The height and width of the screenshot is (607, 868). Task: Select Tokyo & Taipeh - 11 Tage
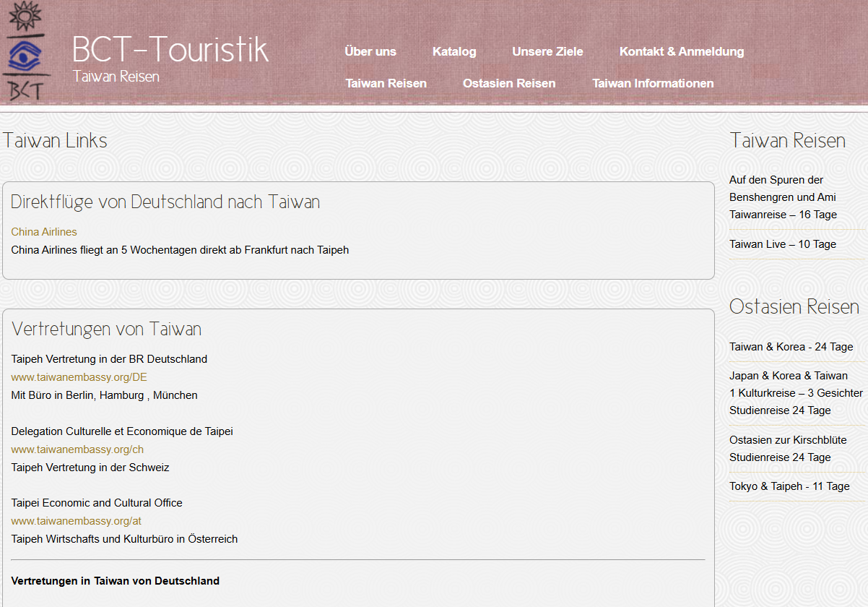click(x=789, y=486)
